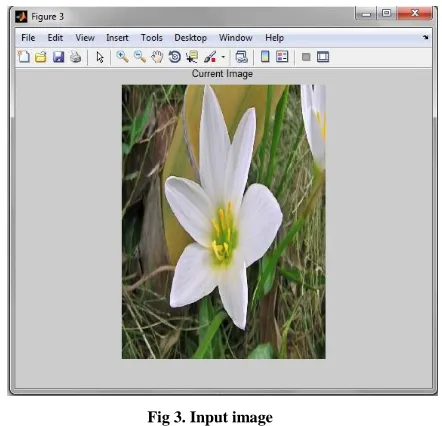This screenshot has height=426, width=442.
Task: Select the Pan hand tool
Action: point(157,57)
